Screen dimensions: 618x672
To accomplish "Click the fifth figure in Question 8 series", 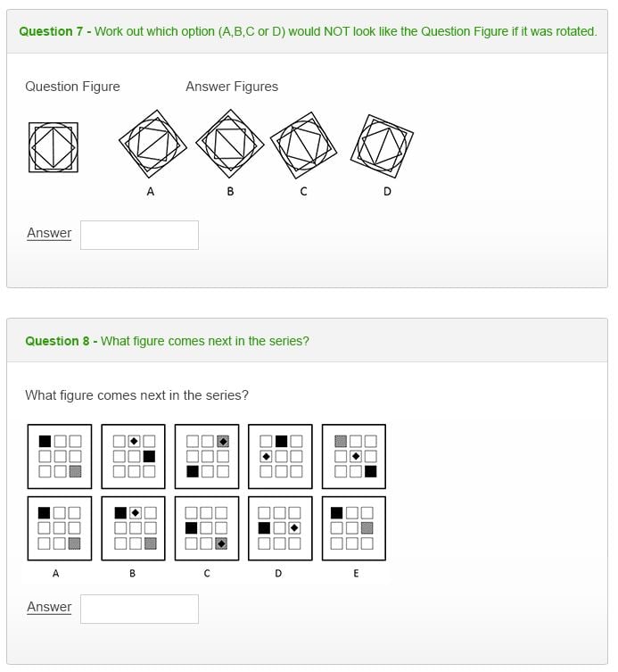I will click(x=354, y=456).
